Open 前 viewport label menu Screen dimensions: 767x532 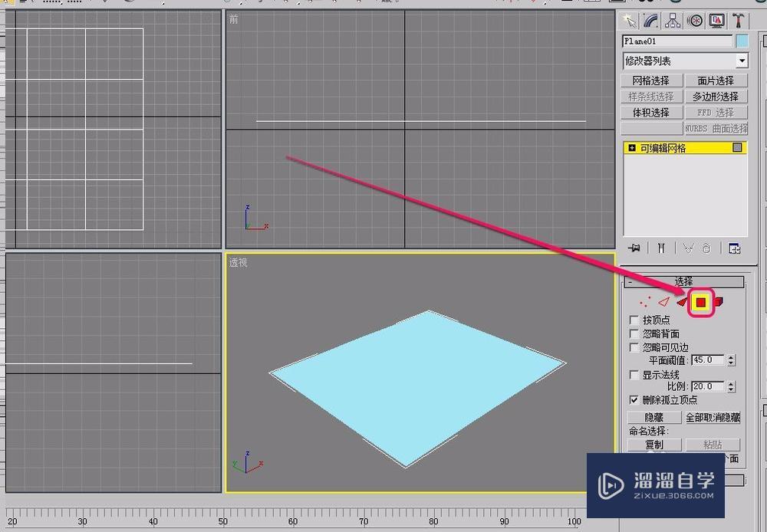(x=234, y=19)
